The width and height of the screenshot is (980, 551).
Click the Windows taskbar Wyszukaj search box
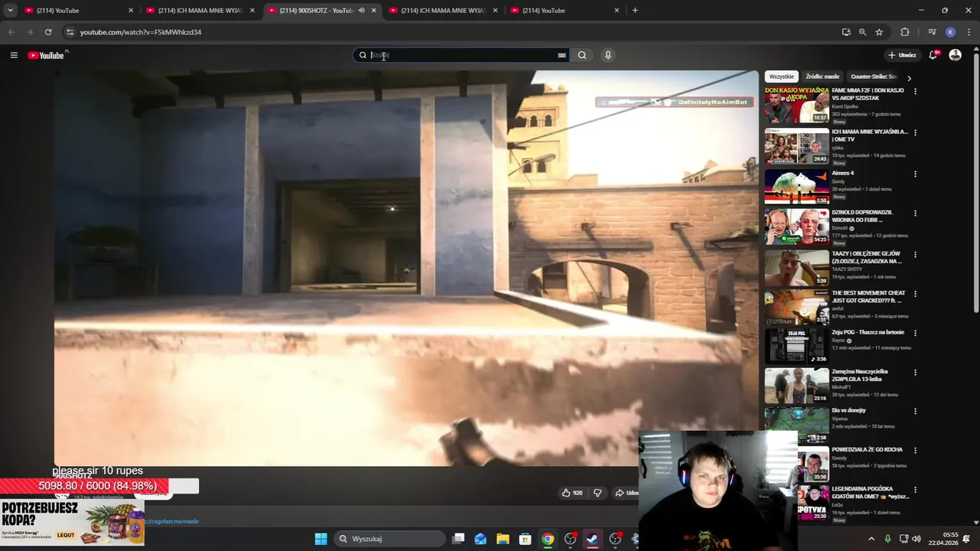[x=390, y=539]
